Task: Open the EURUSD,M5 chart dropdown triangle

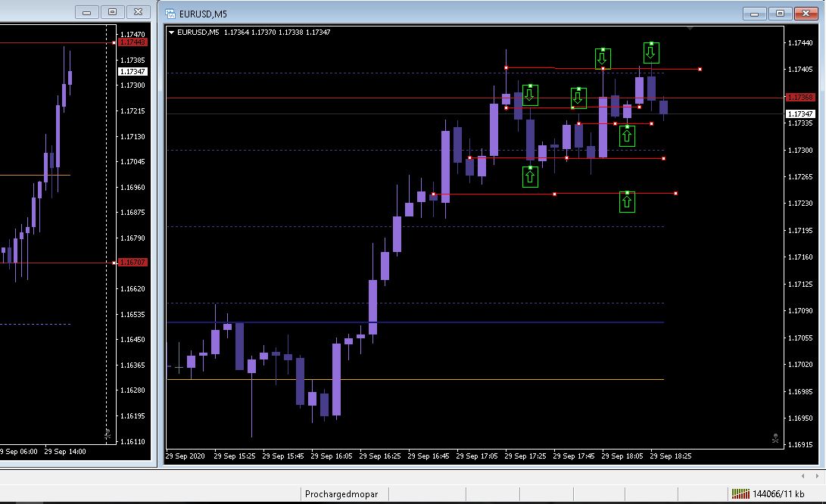Action: pyautogui.click(x=171, y=32)
